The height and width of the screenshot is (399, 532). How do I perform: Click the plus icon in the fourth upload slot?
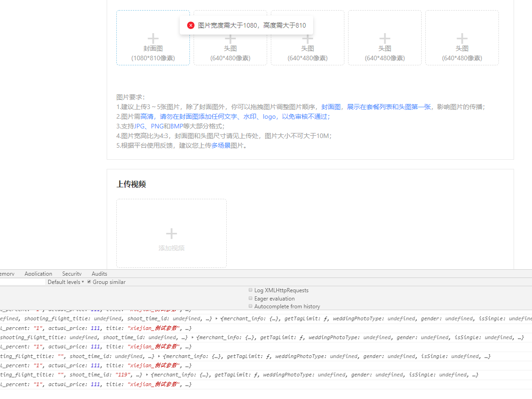point(385,39)
